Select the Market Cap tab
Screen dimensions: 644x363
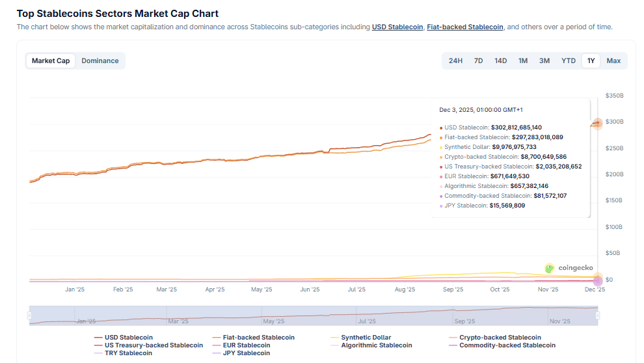tap(51, 60)
